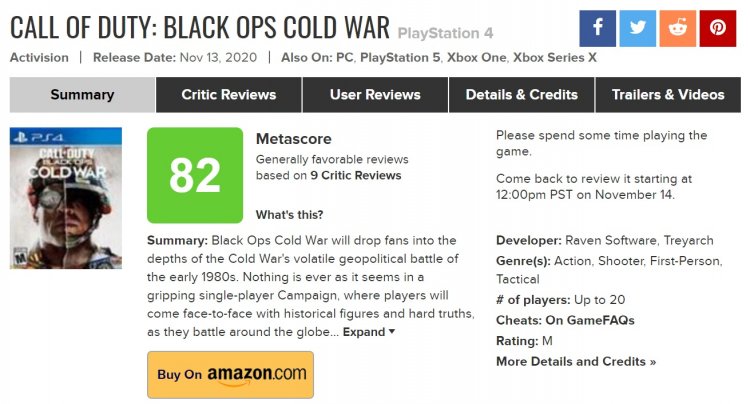Visit the Activision publisher link
The image size is (750, 404).
tap(39, 57)
